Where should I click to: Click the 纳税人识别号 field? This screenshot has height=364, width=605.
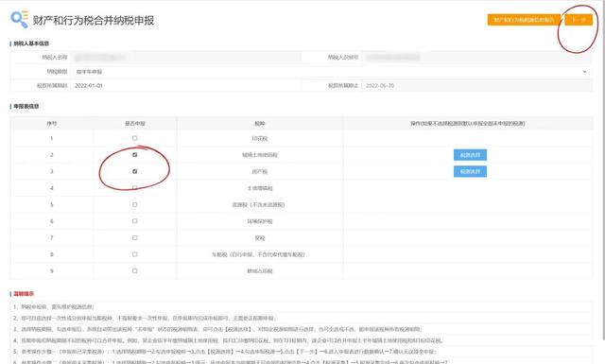click(476, 58)
